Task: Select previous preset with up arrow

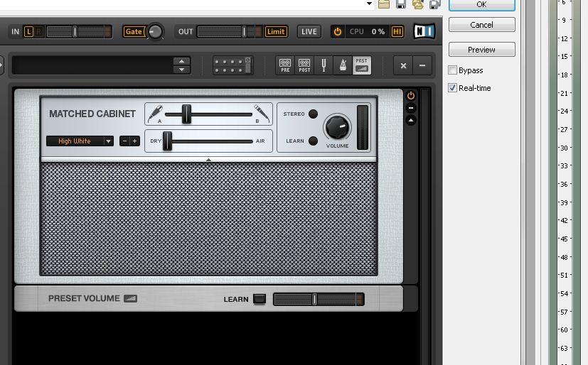Action: pos(181,61)
